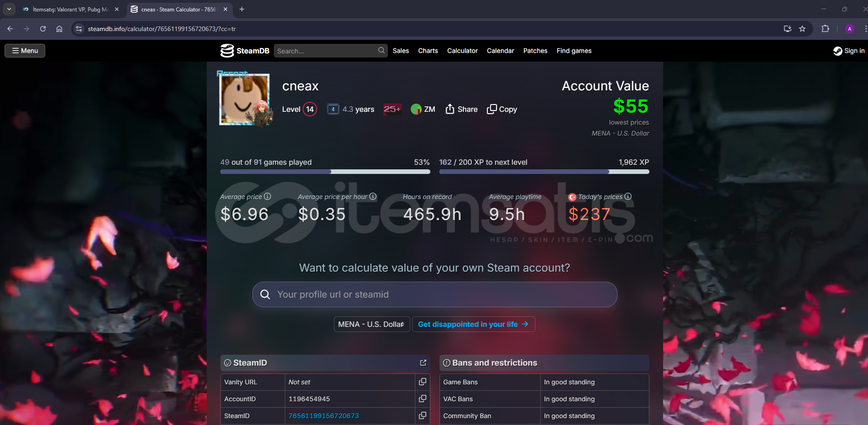Close the İtemsatış browser tab

[117, 9]
